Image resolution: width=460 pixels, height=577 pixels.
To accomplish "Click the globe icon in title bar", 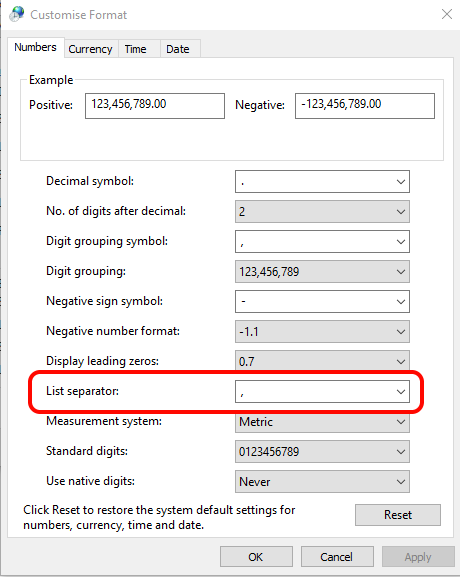I will click(17, 14).
